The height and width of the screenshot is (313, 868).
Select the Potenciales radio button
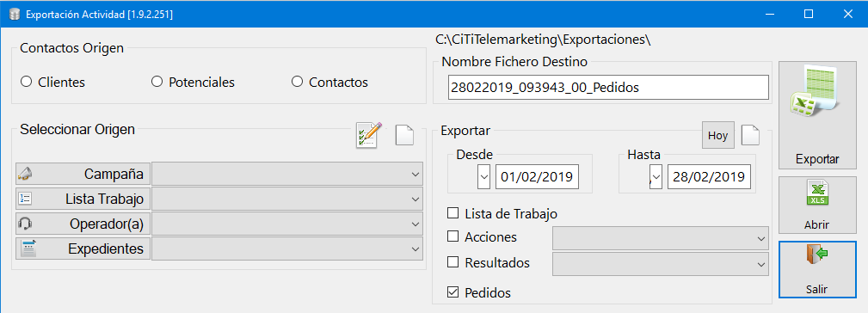coord(157,82)
